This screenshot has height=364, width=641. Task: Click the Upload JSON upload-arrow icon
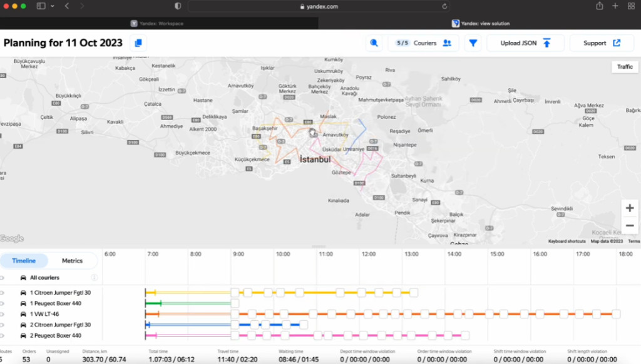point(547,43)
